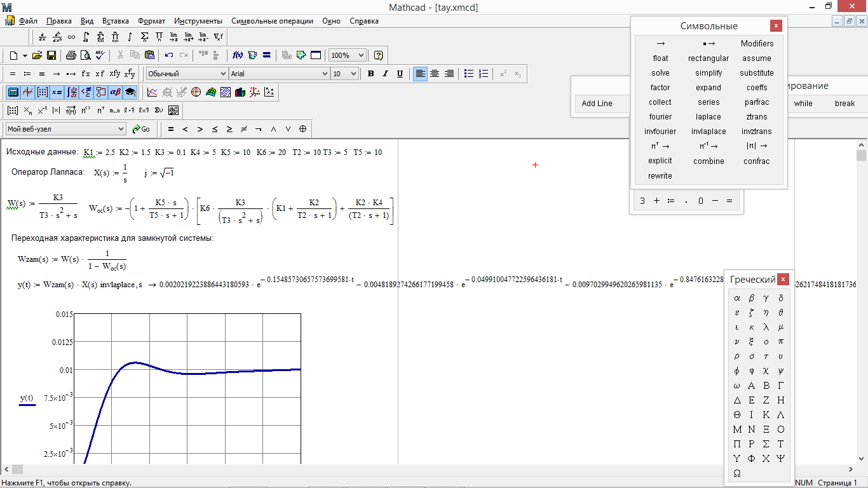Toggle the Symbolic keyword toolbar graduation cap

(130, 92)
